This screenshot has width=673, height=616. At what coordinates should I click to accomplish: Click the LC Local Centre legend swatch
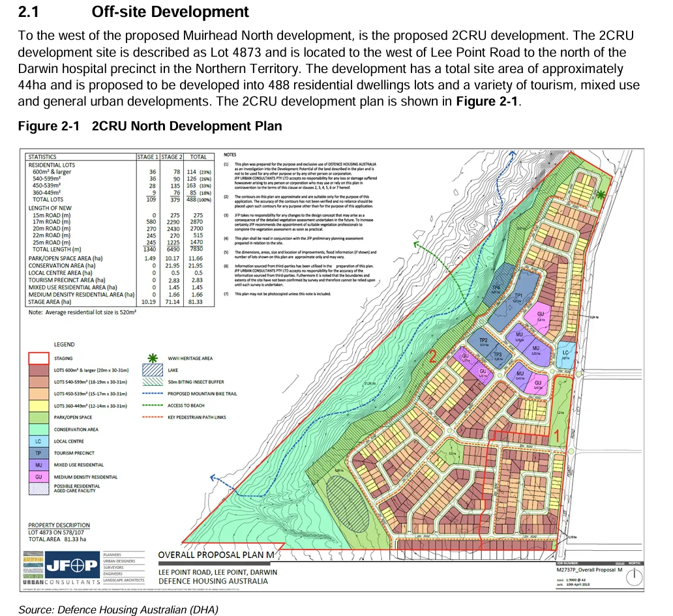(38, 441)
